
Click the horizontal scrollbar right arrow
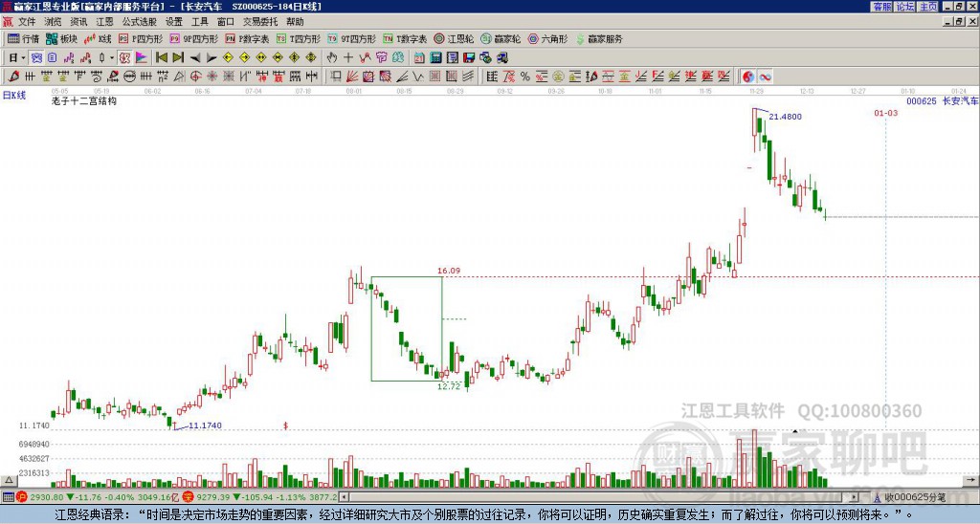(855, 497)
